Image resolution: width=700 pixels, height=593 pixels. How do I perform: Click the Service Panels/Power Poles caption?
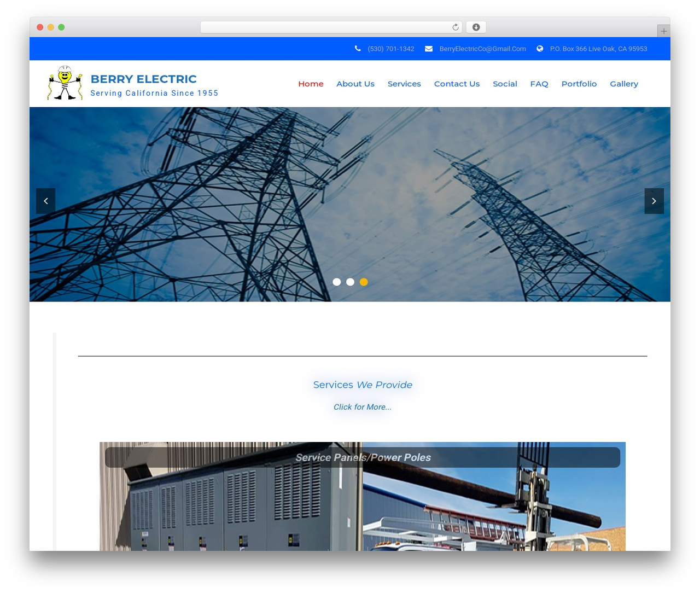pos(363,457)
